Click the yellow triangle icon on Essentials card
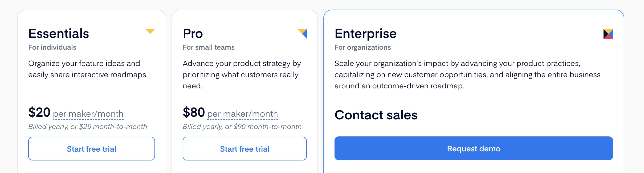644x173 pixels. click(x=150, y=31)
